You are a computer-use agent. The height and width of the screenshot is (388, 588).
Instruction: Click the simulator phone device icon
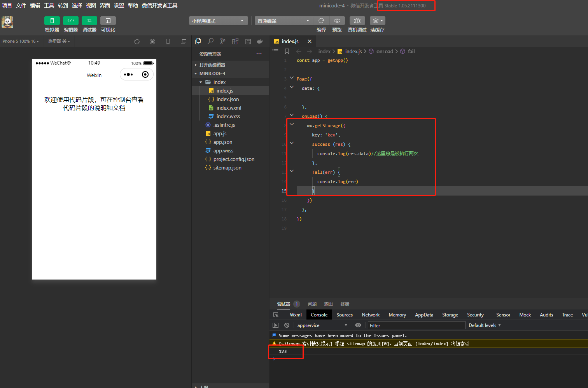[x=168, y=42]
